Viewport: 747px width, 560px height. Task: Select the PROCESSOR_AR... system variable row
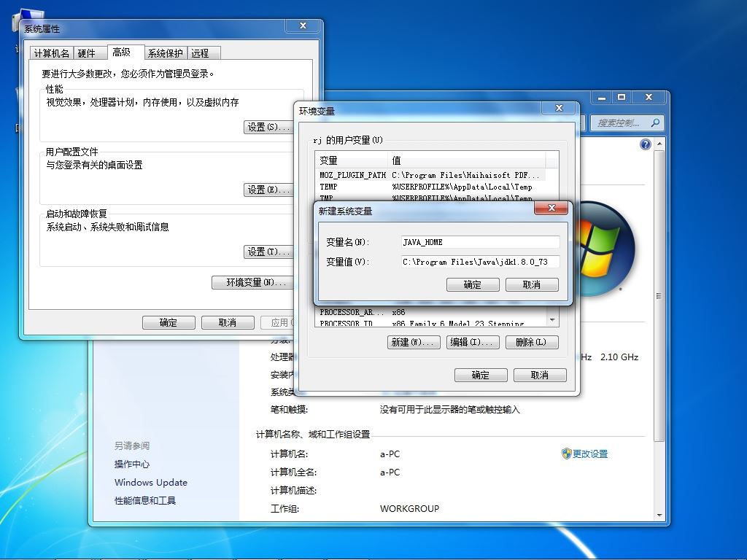coord(430,312)
